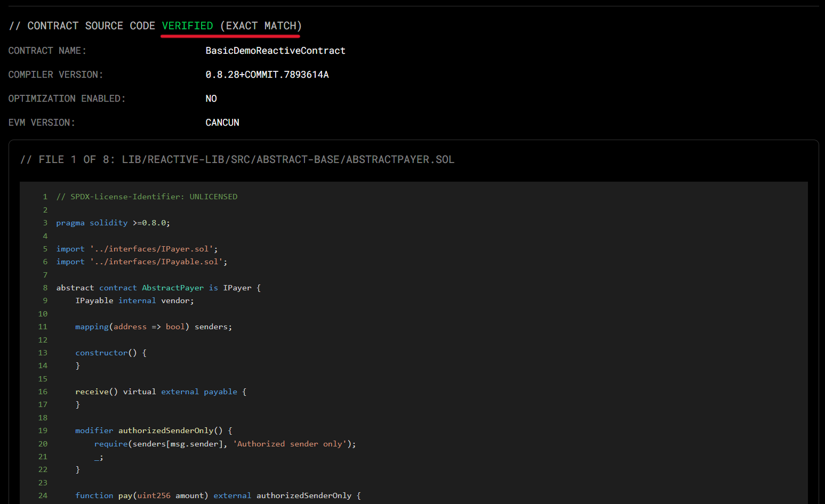Select the contract name BasicDemoReactiveContract
825x504 pixels.
pos(275,51)
